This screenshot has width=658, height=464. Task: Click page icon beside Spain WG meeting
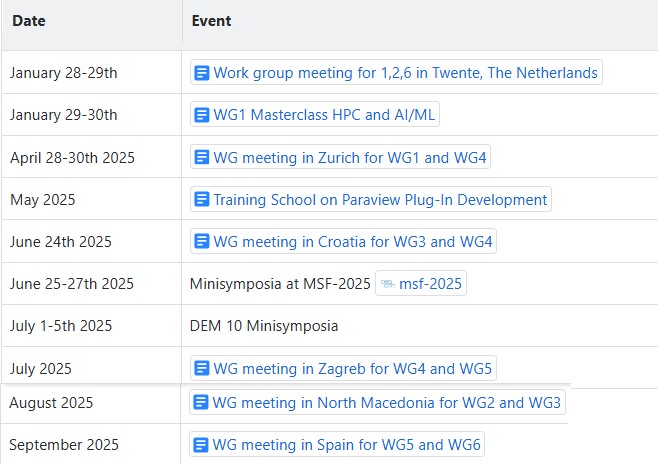pyautogui.click(x=201, y=445)
